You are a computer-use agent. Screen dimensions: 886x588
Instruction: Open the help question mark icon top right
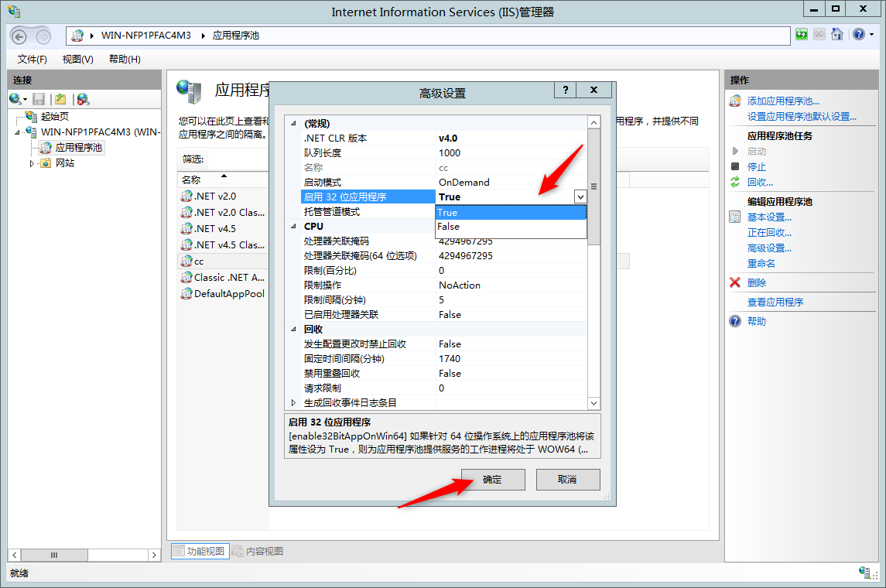coord(858,35)
